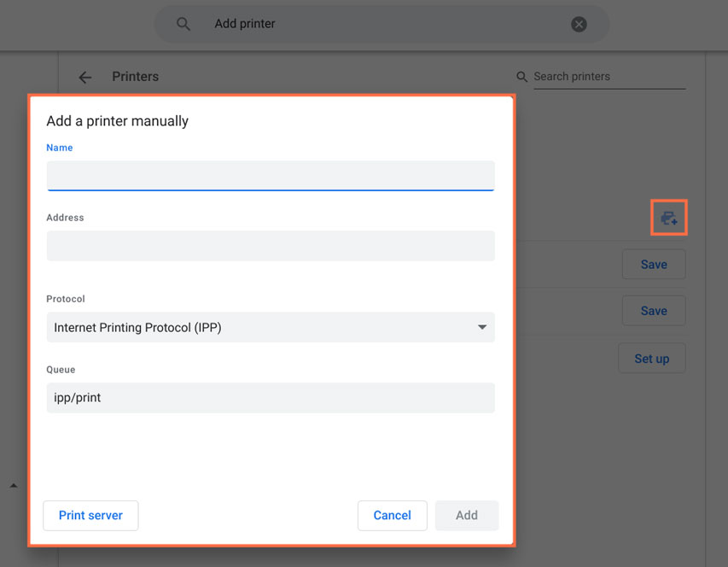
Task: Click the Queue field showing ipp/print
Action: click(x=271, y=397)
